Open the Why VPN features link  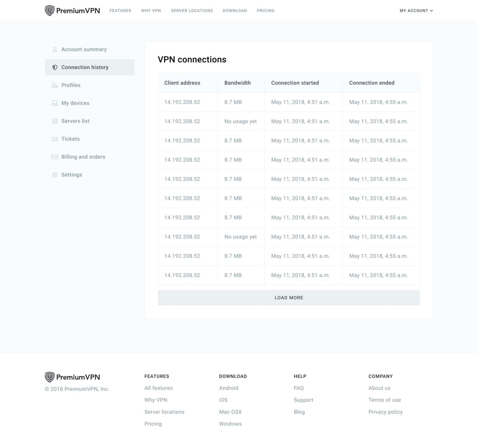coord(156,400)
